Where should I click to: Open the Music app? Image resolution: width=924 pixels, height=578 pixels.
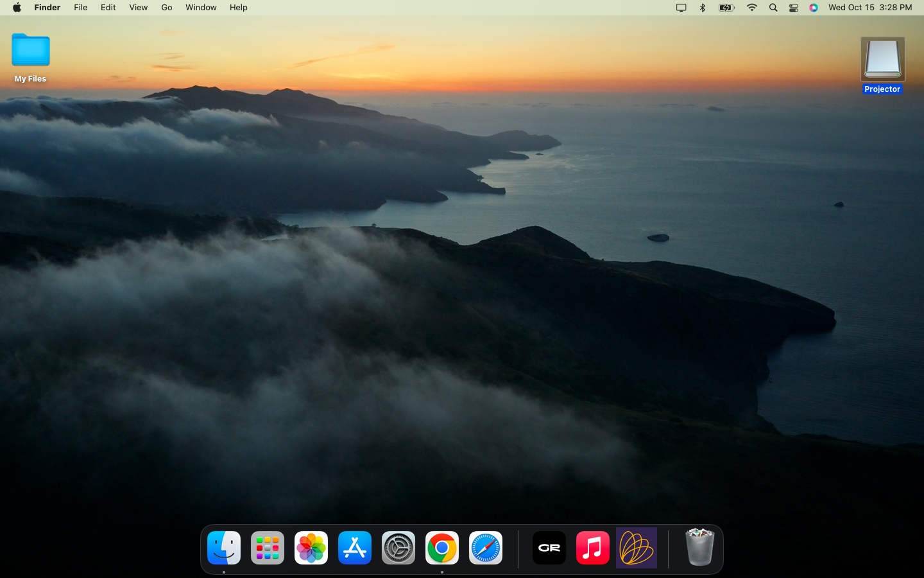[x=592, y=548]
